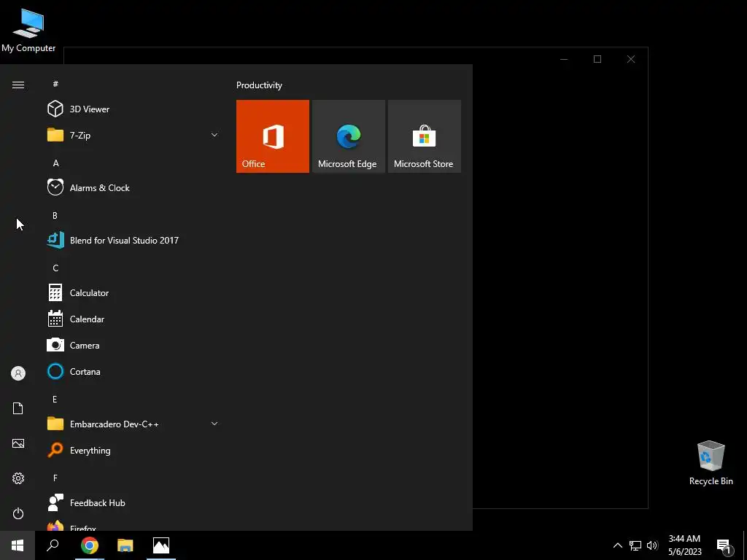Expand Embarcadero Dev-C++ folder chevron
The width and height of the screenshot is (747, 560).
coord(214,424)
